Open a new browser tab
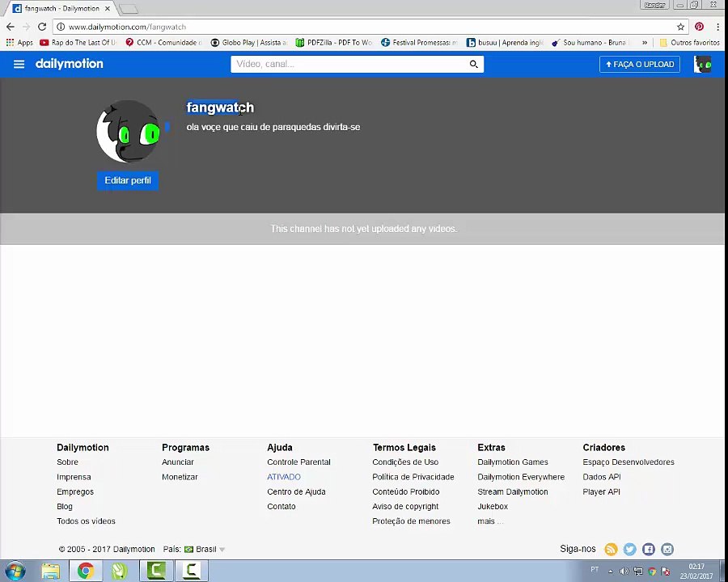This screenshot has height=582, width=728. tap(128, 8)
